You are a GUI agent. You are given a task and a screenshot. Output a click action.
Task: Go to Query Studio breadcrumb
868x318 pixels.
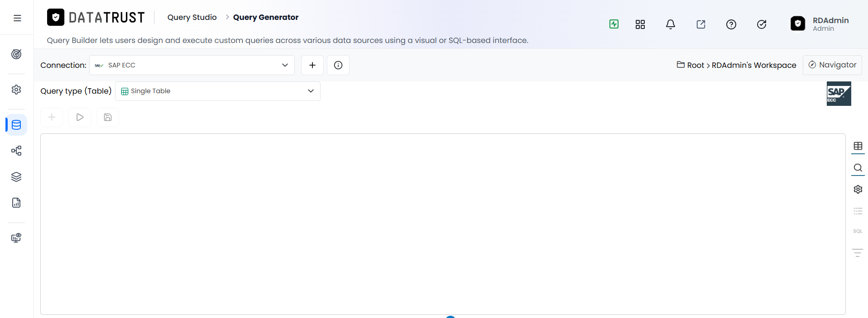pos(192,17)
